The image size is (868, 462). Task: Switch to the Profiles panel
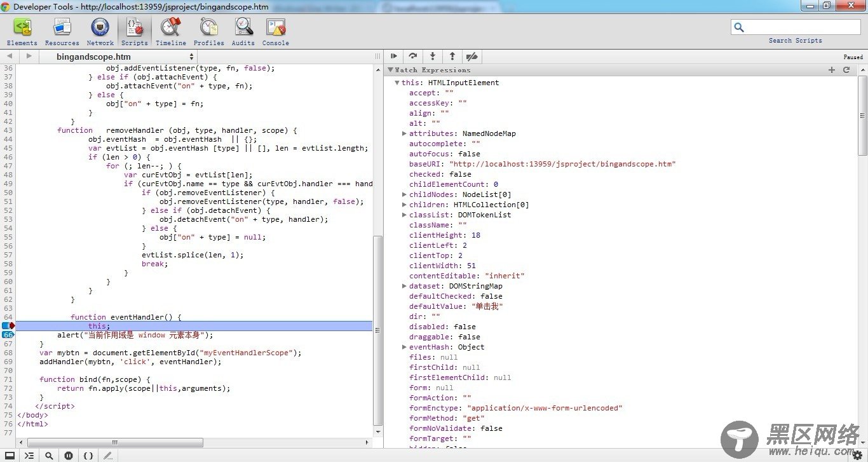[208, 32]
